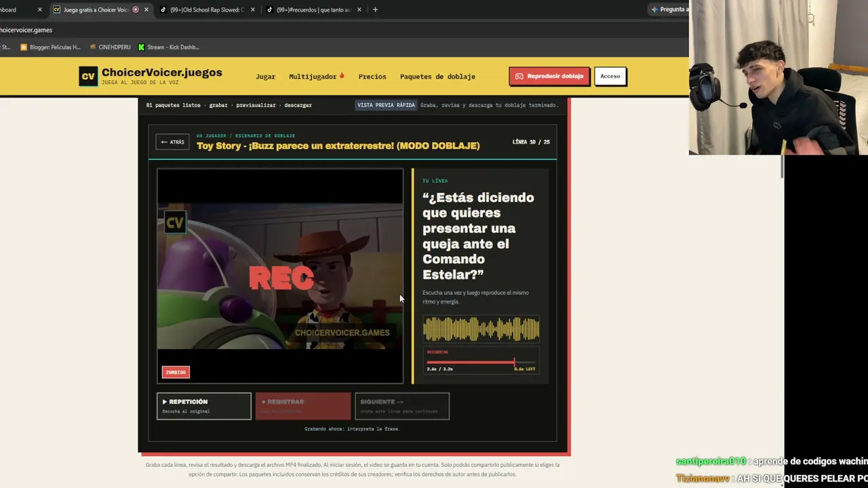This screenshot has height=488, width=868.
Task: Open the Stream Kick Dashboard bookmark
Action: 169,47
